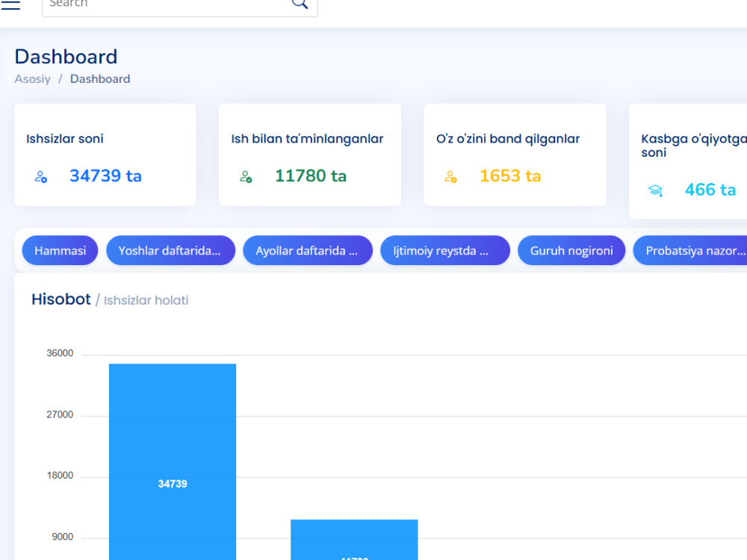The image size is (747, 560).
Task: Click the 11780 ta value
Action: [311, 175]
